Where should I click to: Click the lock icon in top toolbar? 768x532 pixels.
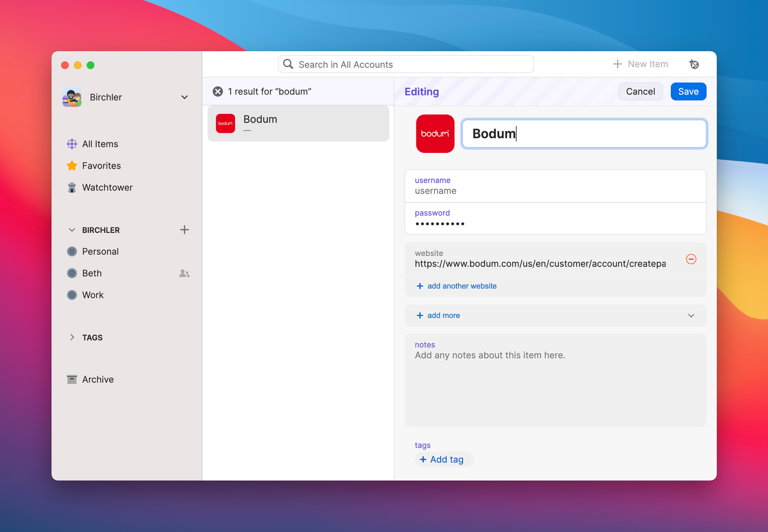pyautogui.click(x=694, y=64)
